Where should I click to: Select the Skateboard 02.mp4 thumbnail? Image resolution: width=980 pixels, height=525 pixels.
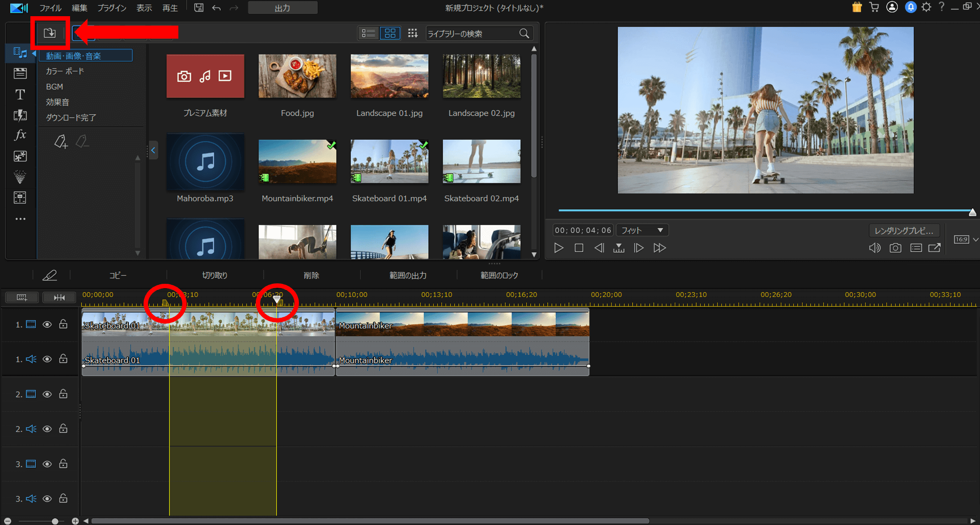click(x=481, y=161)
